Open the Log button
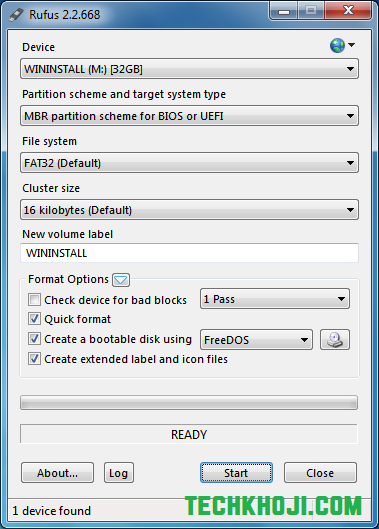 pos(119,473)
